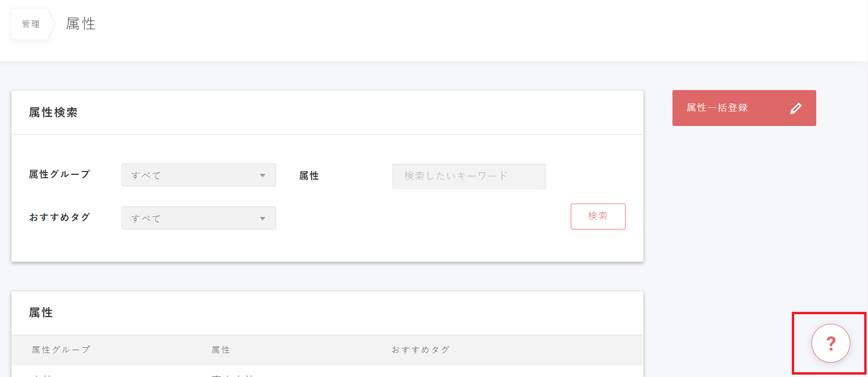868x377 pixels.
Task: Click the おすすめタグ dropdown arrow icon
Action: click(x=263, y=218)
